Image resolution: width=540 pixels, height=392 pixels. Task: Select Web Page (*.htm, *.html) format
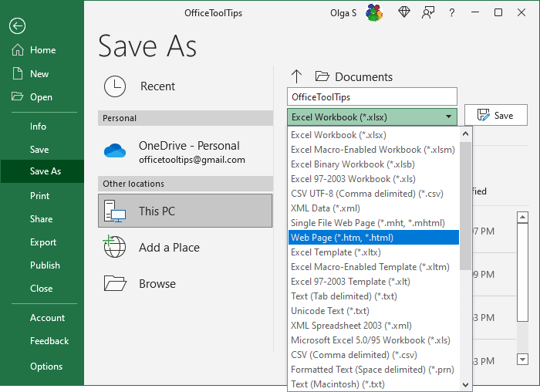coord(373,238)
